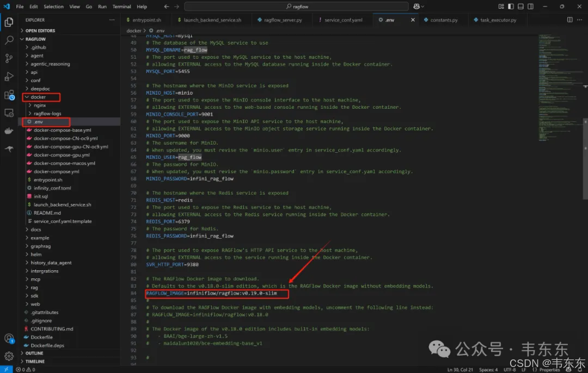Open Explorer Views and More Actions ellipsis

pos(112,20)
